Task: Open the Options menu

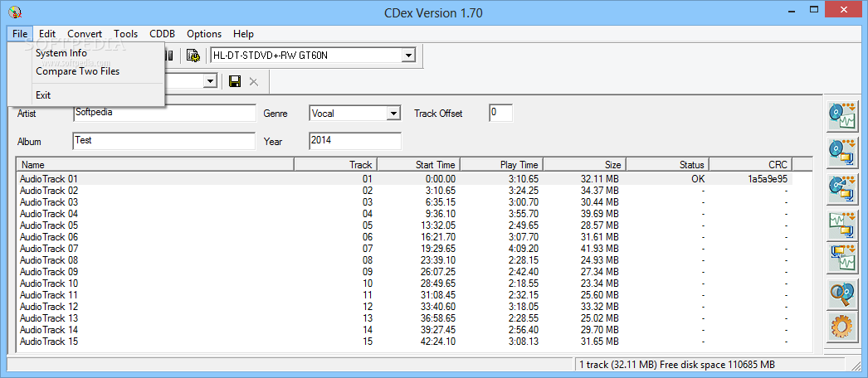Action: click(x=204, y=34)
